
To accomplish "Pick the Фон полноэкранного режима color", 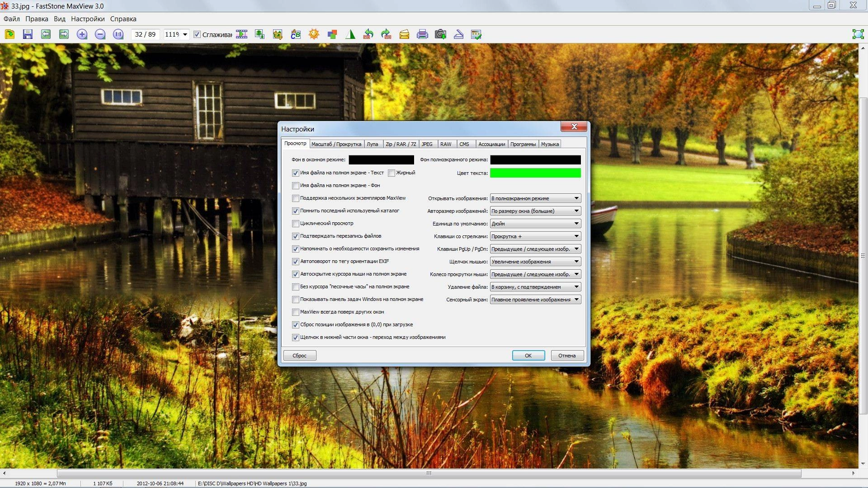I will pos(535,160).
